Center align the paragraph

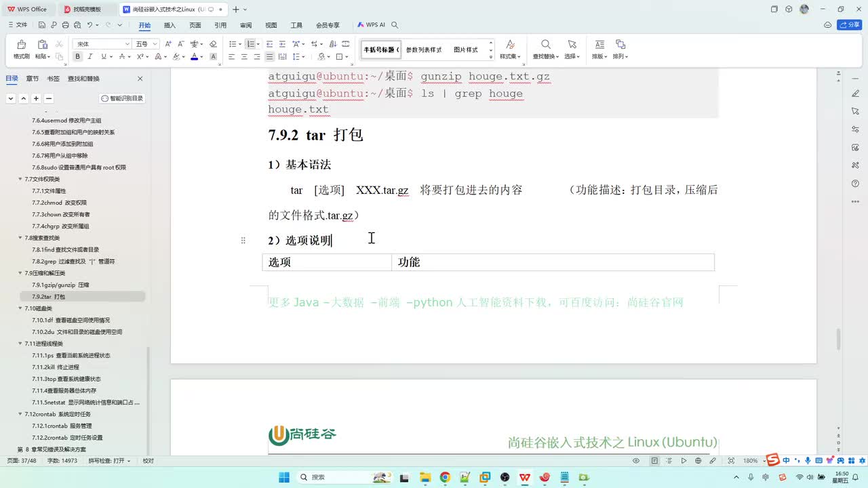(244, 57)
